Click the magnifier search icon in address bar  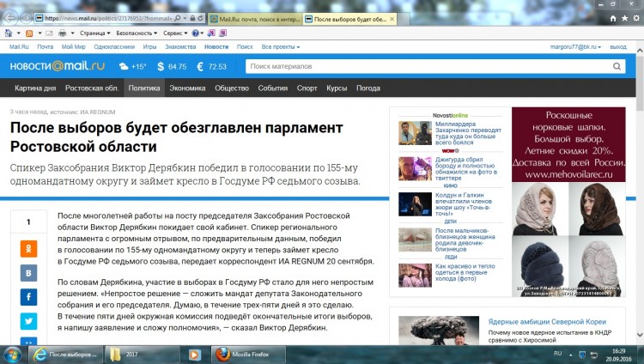click(x=178, y=18)
